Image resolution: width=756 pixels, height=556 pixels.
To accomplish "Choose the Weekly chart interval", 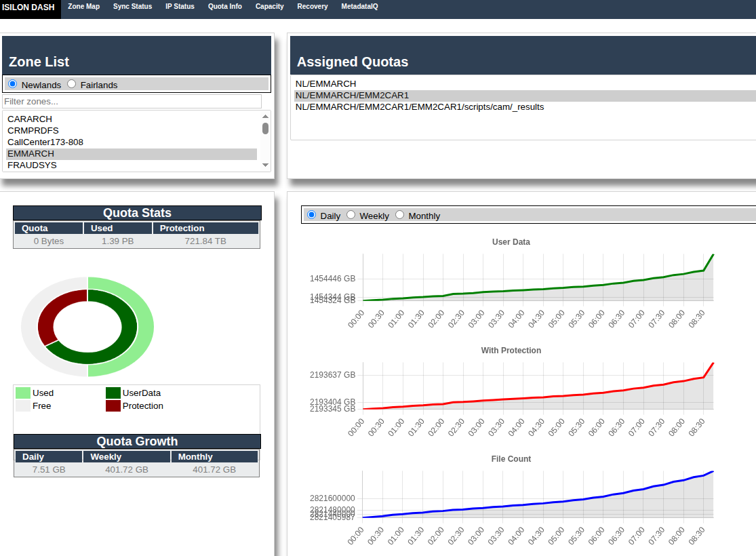I will point(351,215).
